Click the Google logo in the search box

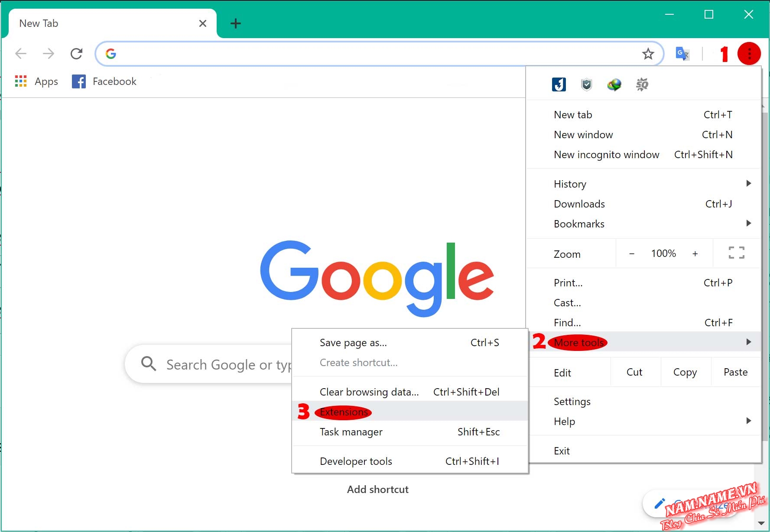[110, 53]
